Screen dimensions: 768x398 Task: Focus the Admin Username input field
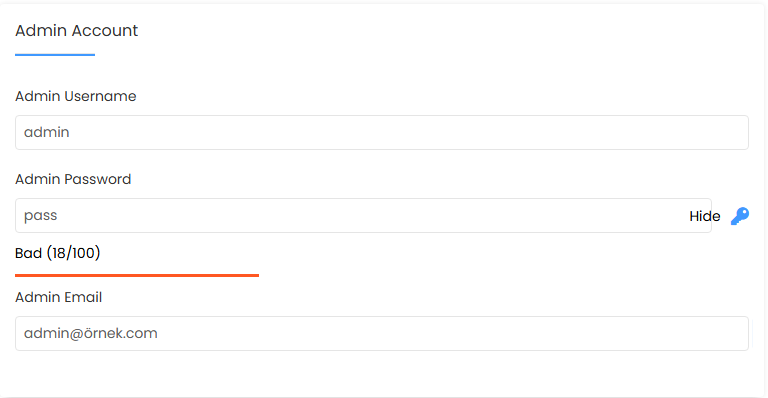coord(382,133)
